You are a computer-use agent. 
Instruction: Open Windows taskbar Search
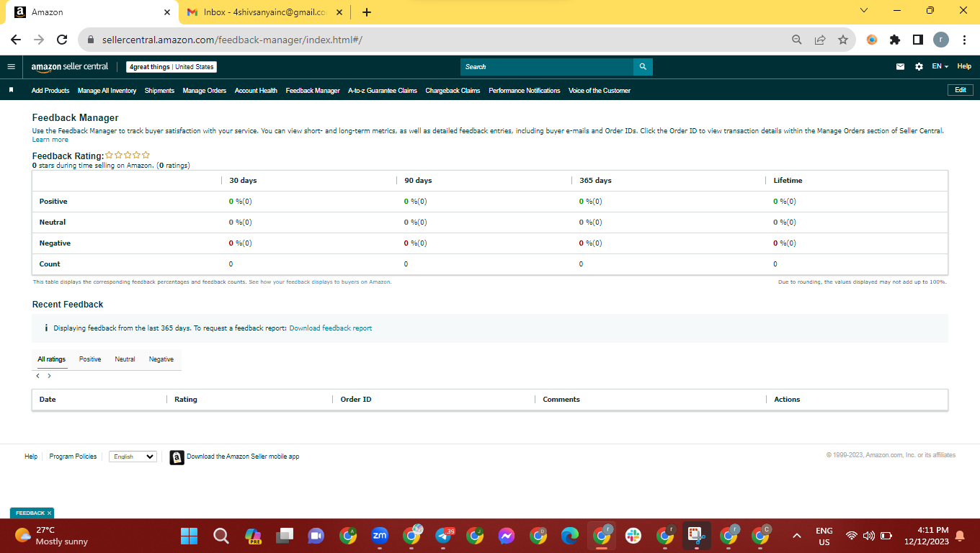[x=221, y=536]
